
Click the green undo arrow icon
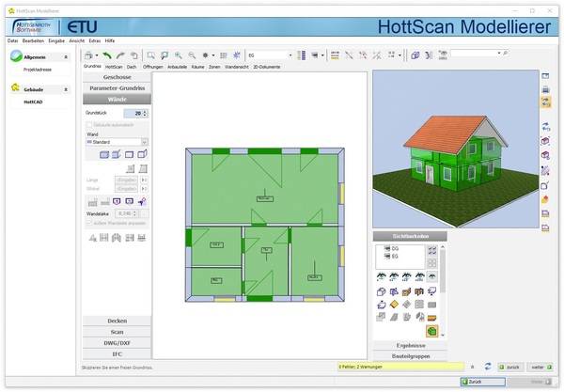coord(106,55)
